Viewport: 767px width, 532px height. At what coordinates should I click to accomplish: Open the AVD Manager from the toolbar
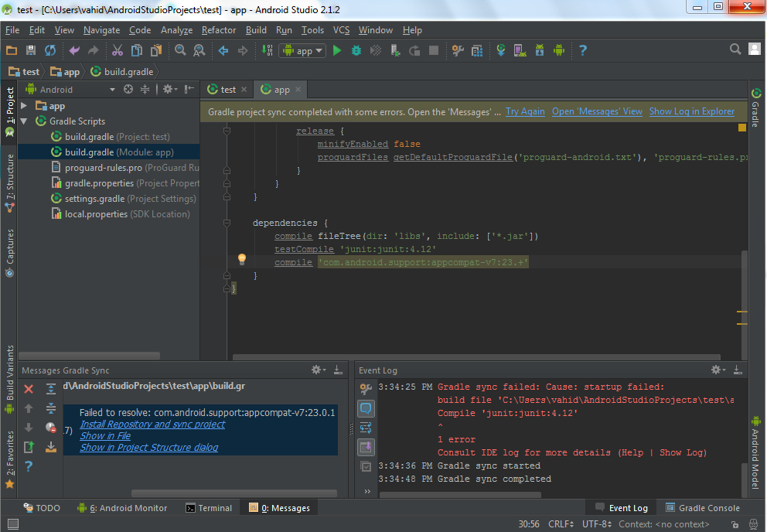tap(520, 50)
